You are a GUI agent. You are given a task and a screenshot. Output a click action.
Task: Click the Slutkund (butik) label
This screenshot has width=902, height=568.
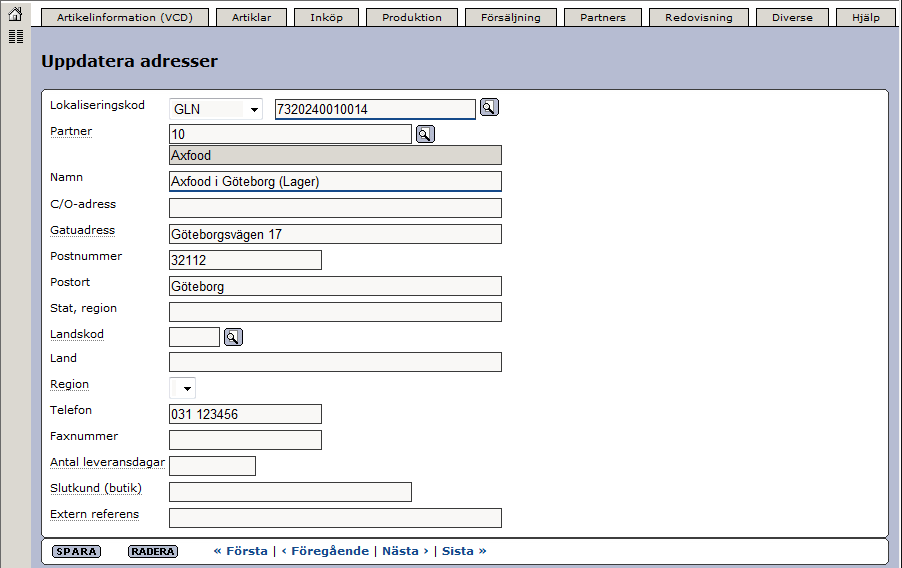point(95,489)
